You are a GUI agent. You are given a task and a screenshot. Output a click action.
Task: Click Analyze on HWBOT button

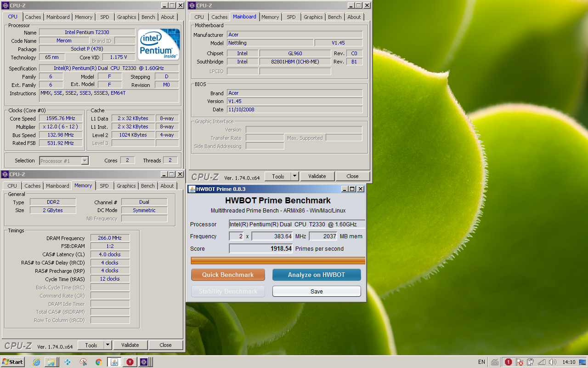(317, 275)
